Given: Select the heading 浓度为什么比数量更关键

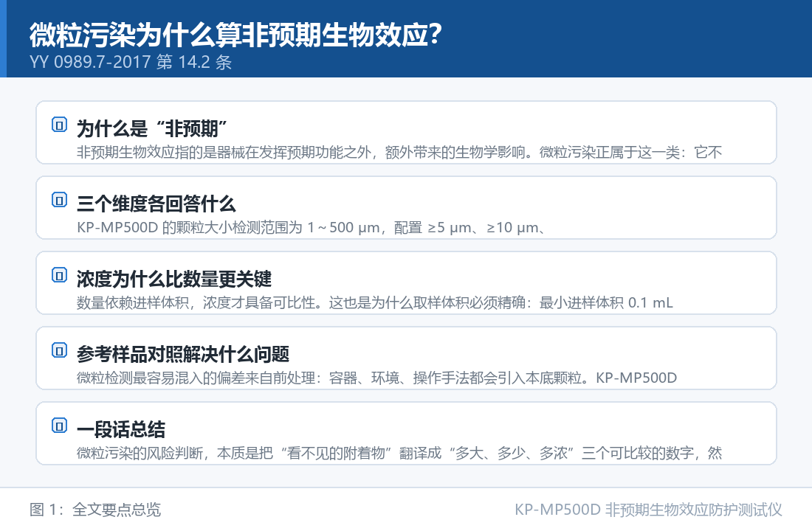Looking at the screenshot, I should point(174,279).
